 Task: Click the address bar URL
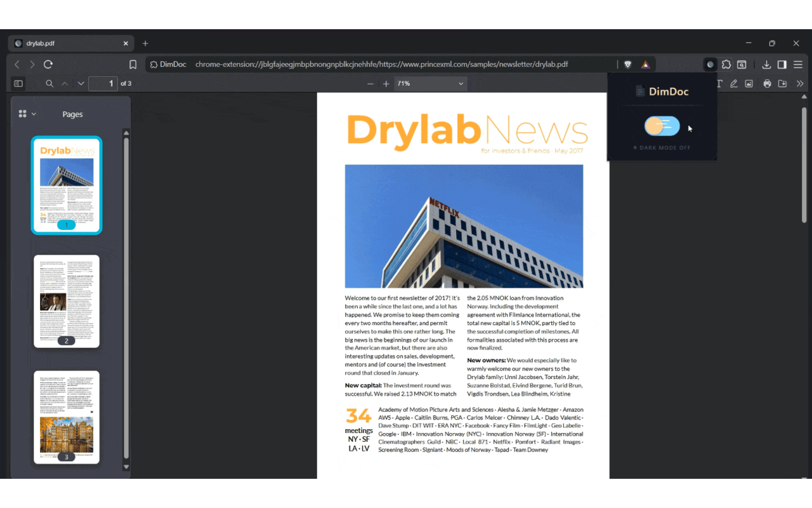tap(381, 64)
